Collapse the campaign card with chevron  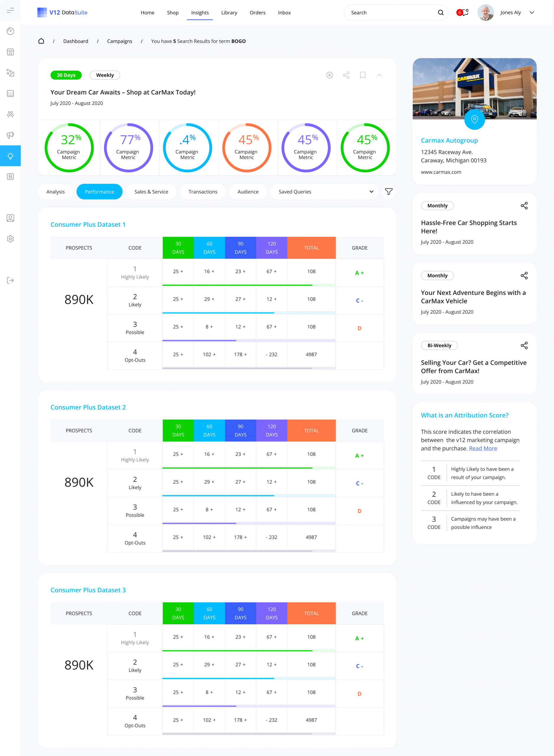pos(379,75)
